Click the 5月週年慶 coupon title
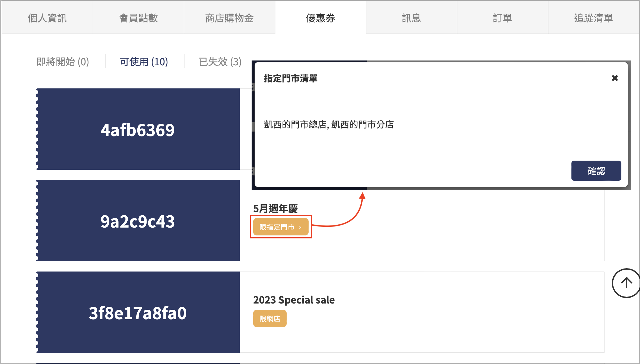 click(x=275, y=208)
